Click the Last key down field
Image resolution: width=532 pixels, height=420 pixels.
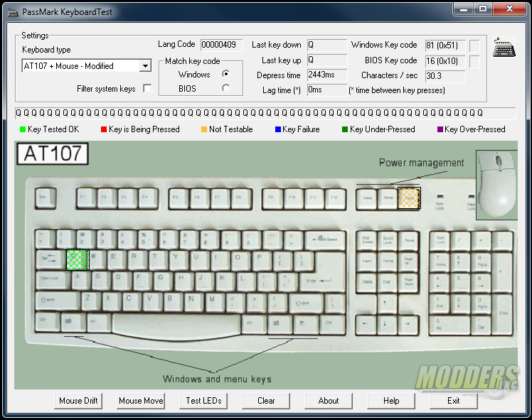pyautogui.click(x=327, y=45)
